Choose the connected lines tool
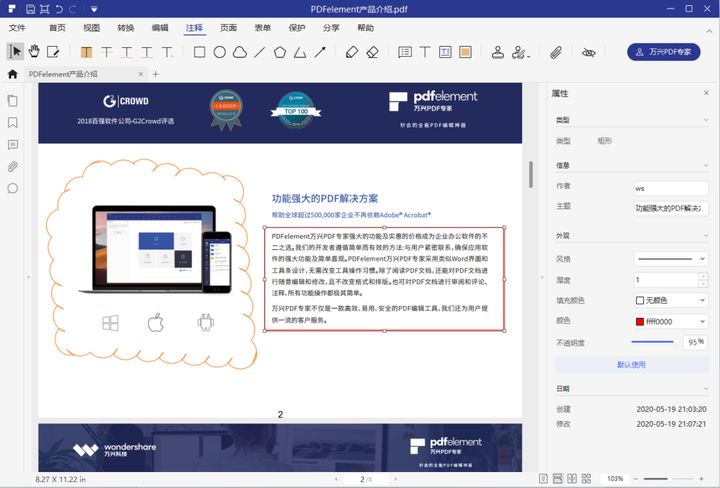720x488 pixels. coord(300,52)
